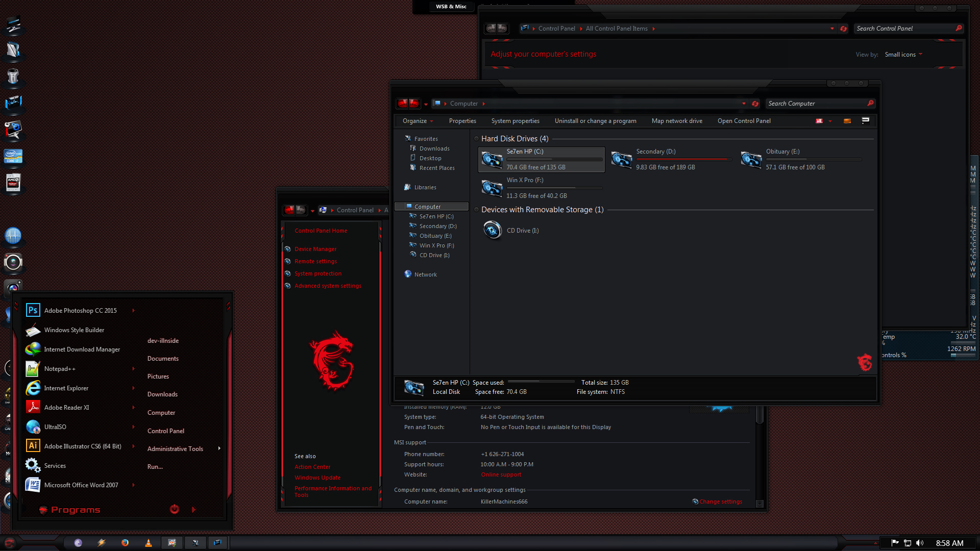980x551 pixels.
Task: Click the Online support link
Action: click(500, 474)
